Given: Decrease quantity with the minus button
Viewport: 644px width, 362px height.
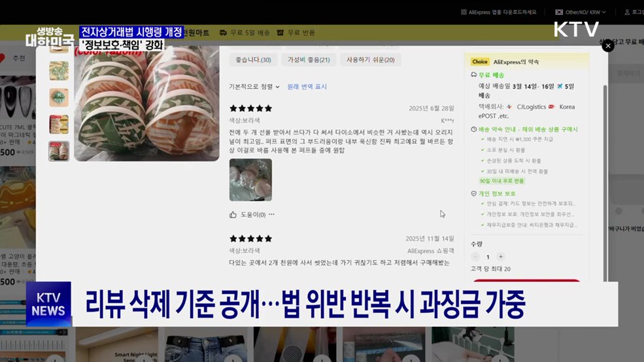Looking at the screenshot, I should coord(475,257).
